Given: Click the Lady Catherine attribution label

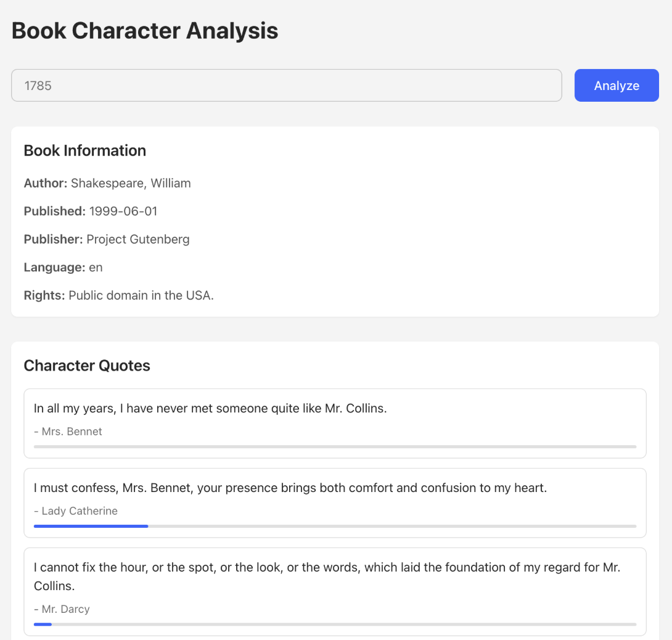Looking at the screenshot, I should click(76, 511).
